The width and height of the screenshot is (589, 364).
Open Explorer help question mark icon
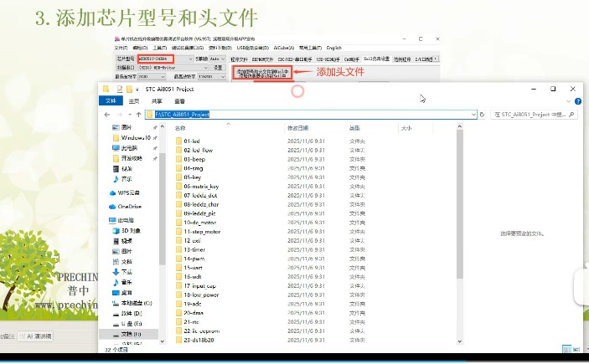578,101
